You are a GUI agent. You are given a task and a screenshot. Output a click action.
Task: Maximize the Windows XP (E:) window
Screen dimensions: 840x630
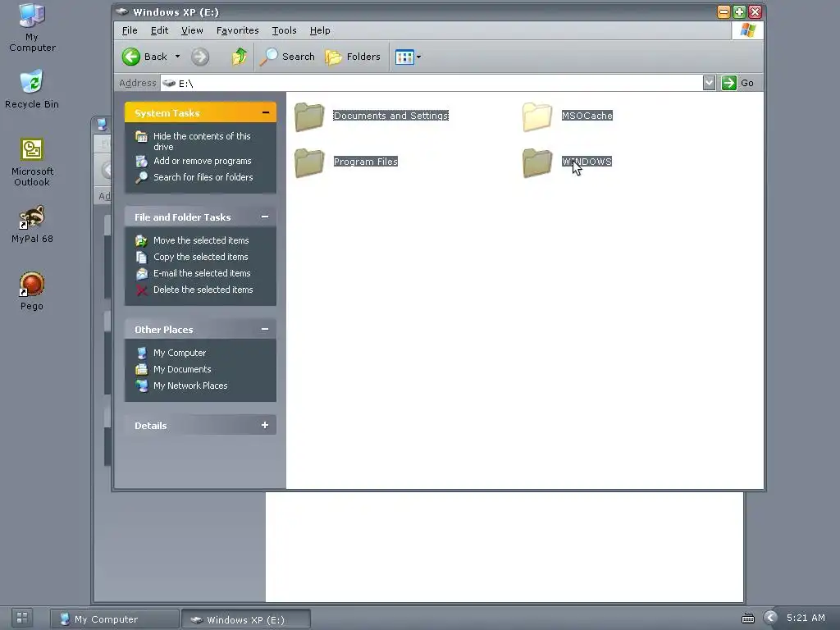pyautogui.click(x=739, y=11)
